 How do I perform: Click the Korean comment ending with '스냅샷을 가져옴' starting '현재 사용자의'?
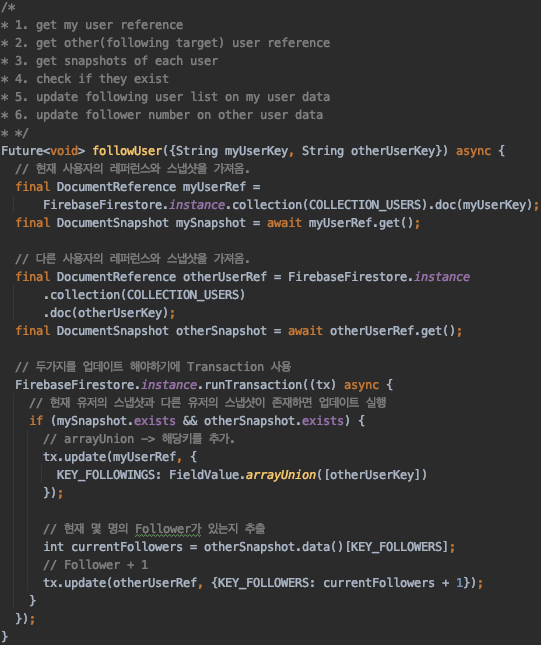[132, 169]
